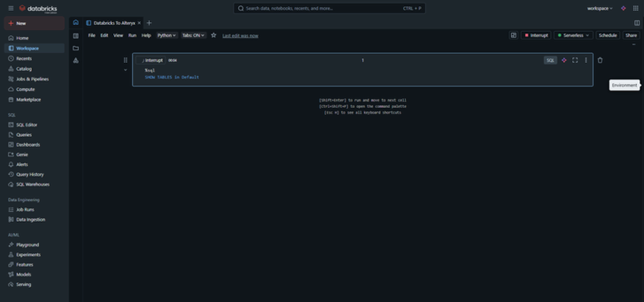The image size is (644, 302).
Task: Click the Share button
Action: (631, 35)
